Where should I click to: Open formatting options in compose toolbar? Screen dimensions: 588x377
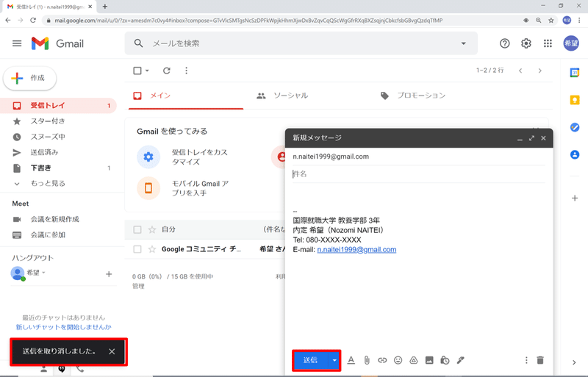click(x=351, y=360)
